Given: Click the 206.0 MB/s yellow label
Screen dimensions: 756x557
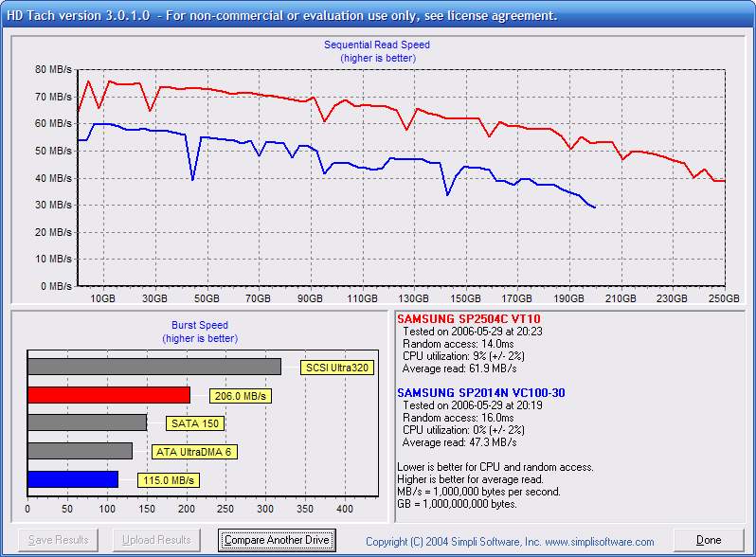Looking at the screenshot, I should click(240, 396).
